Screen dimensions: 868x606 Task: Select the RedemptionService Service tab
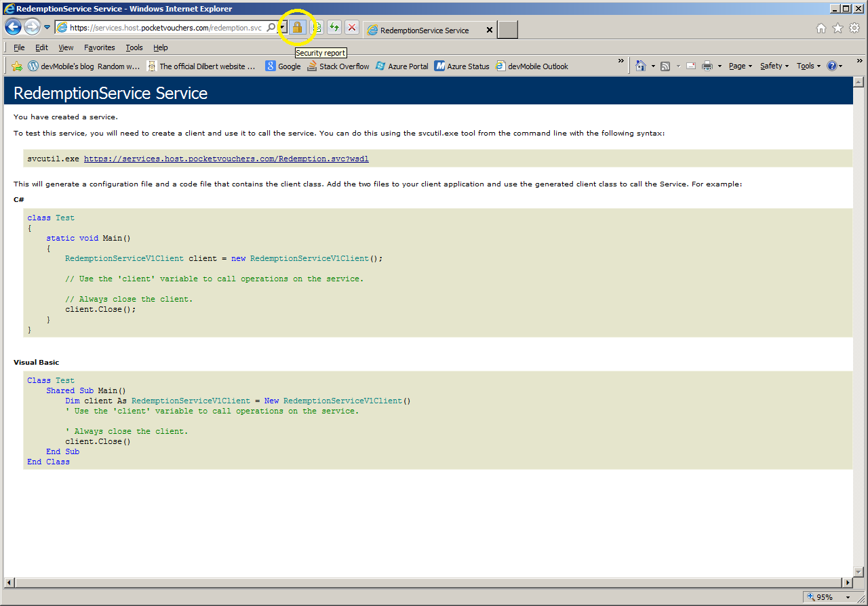(424, 31)
